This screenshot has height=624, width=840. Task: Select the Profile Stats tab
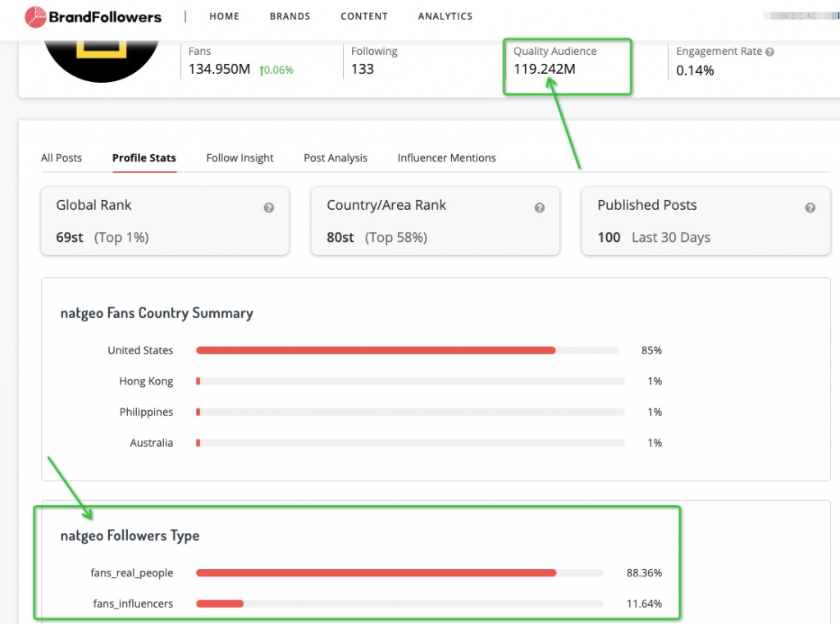click(x=144, y=158)
